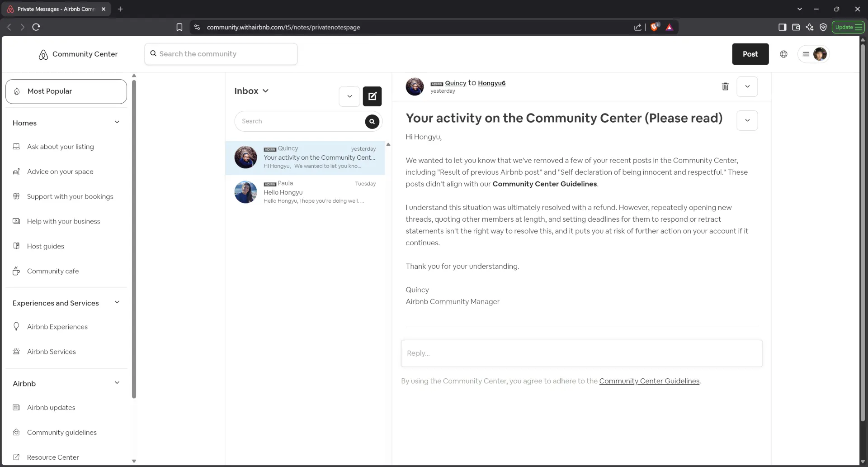Open the Brave Rewards triangle icon
Screen dimensions: 868x467
point(670,27)
